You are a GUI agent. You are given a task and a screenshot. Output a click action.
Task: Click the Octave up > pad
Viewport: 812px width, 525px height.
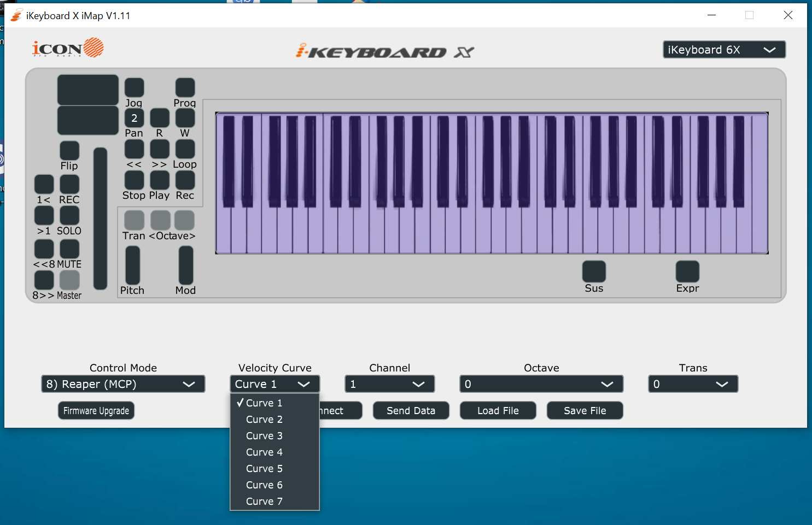184,220
